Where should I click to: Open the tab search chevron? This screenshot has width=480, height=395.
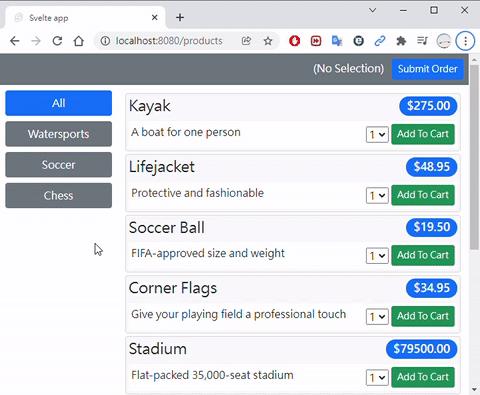[x=373, y=10]
